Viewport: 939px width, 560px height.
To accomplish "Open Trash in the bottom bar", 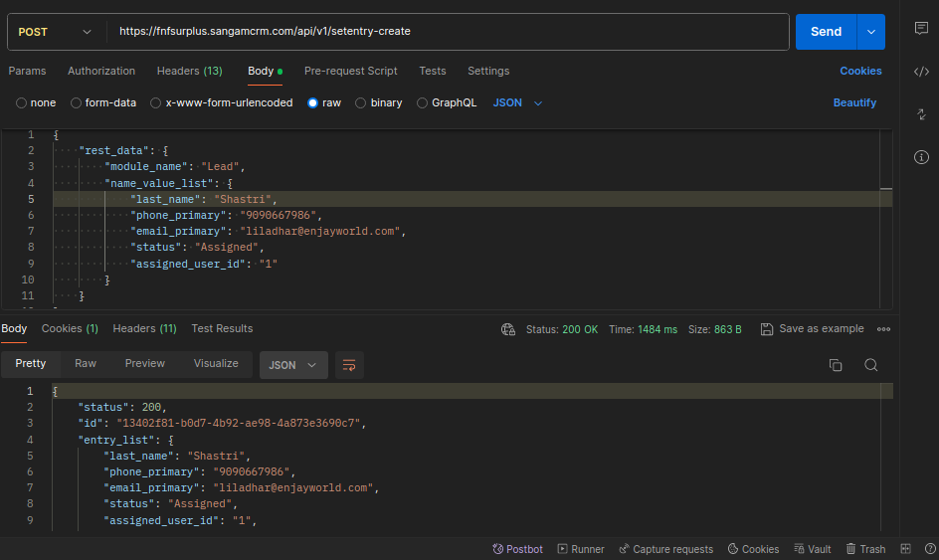I will tap(865, 549).
